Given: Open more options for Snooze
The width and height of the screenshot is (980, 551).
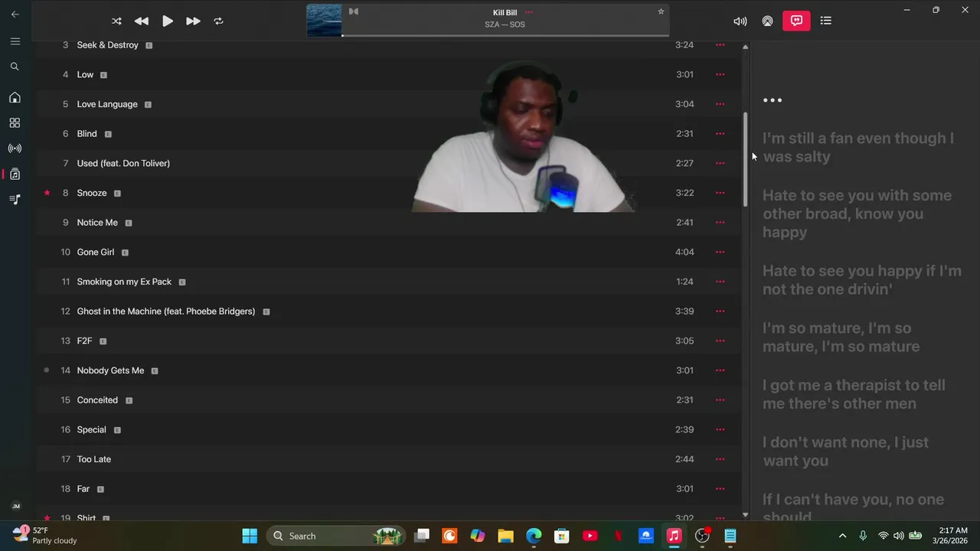Looking at the screenshot, I should [720, 193].
